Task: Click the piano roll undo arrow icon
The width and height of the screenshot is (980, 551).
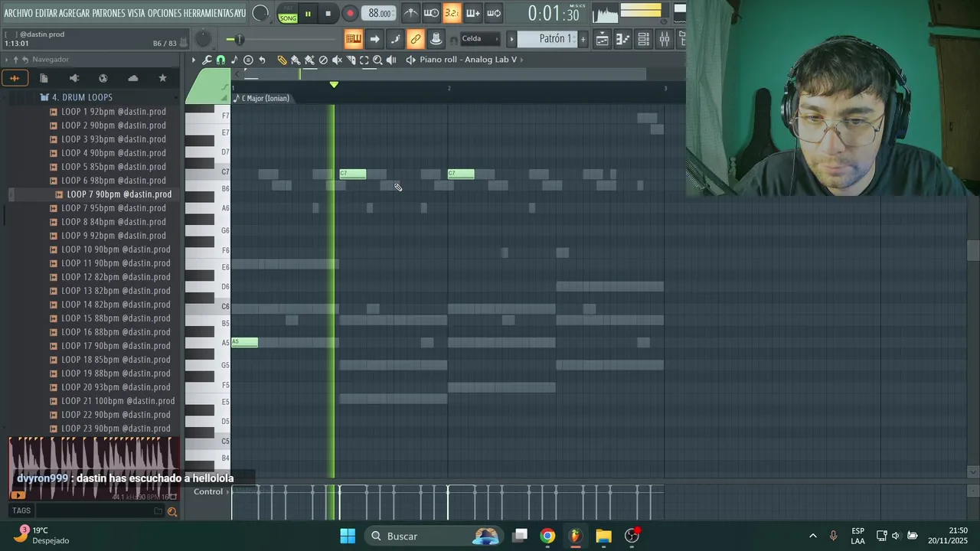Action: click(262, 60)
